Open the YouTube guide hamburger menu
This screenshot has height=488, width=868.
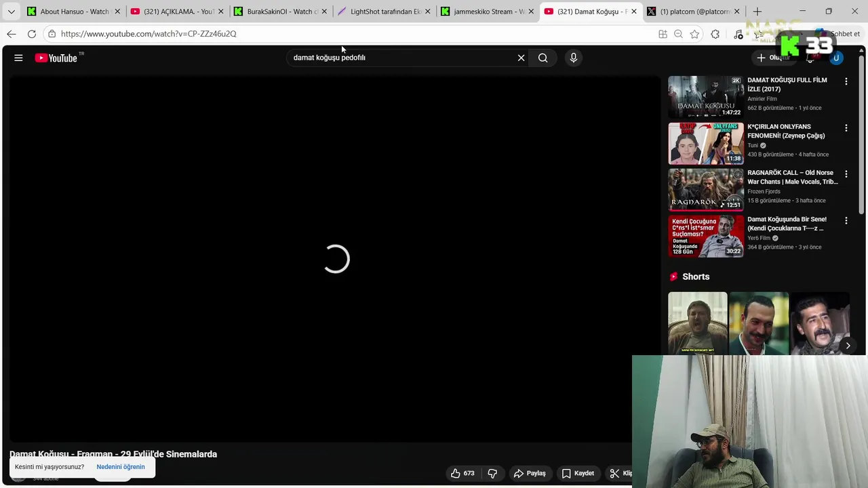(18, 58)
